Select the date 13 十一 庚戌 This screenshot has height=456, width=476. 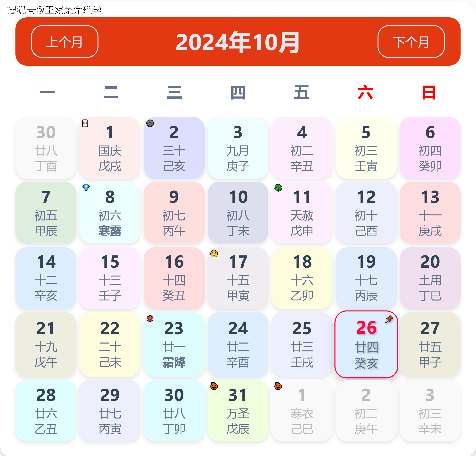pyautogui.click(x=430, y=213)
